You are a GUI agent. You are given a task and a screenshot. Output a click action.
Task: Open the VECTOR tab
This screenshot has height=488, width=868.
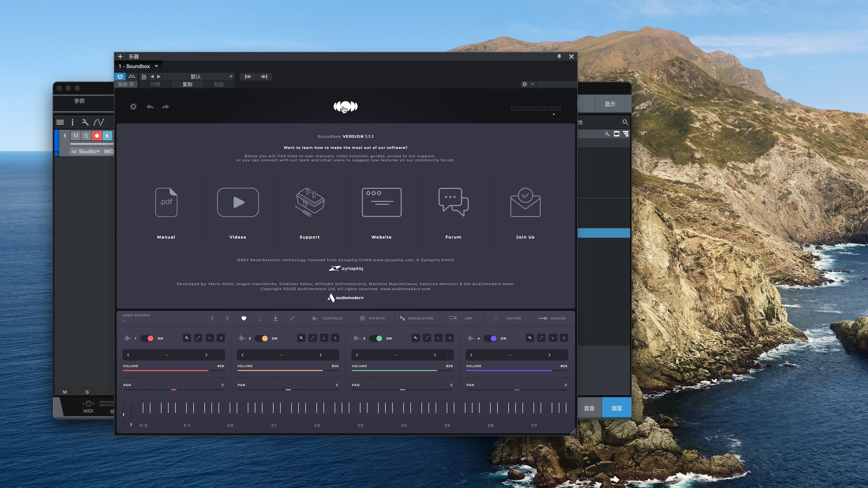[508, 319]
